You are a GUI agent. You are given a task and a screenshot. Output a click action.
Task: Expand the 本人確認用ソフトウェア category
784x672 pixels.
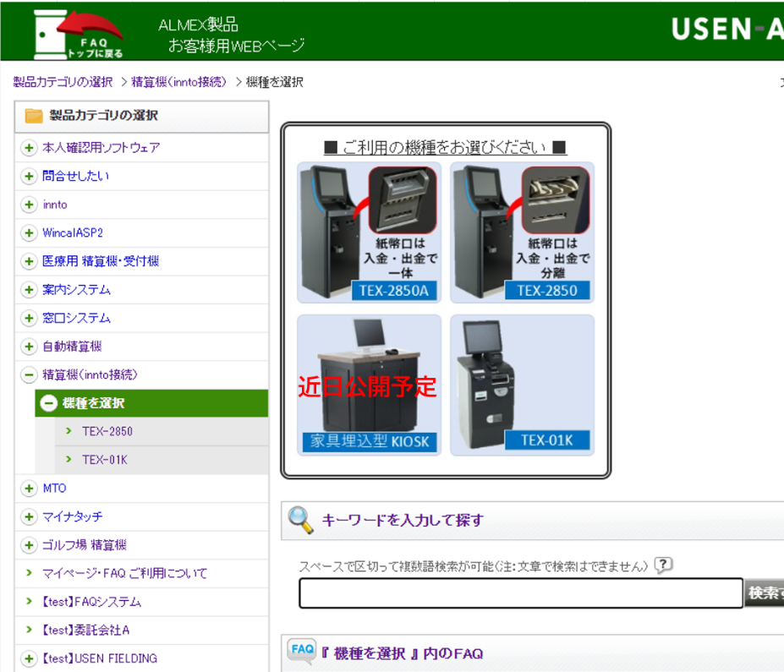click(x=29, y=148)
